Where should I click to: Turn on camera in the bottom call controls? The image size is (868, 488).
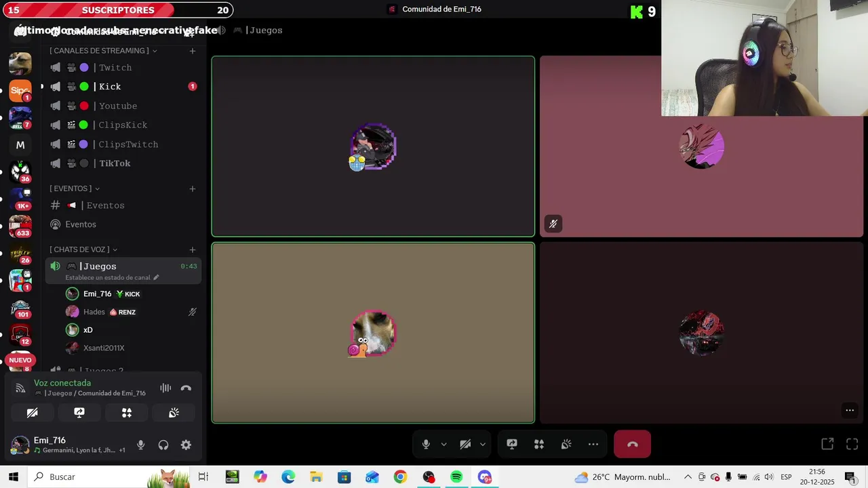pos(465,444)
